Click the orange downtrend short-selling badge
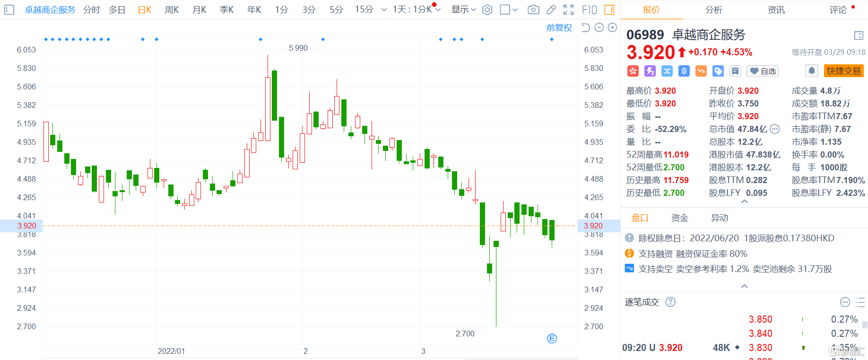Viewport: 868px width, 360px height. click(701, 71)
